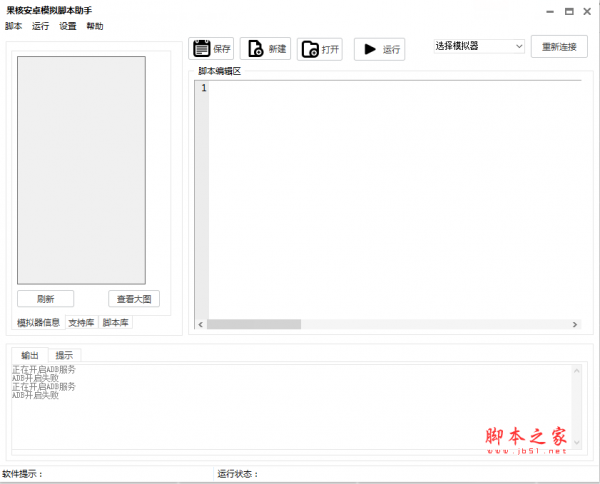Minimize the 果核安卓模拟脚本助手 window
The height and width of the screenshot is (484, 600).
[550, 12]
